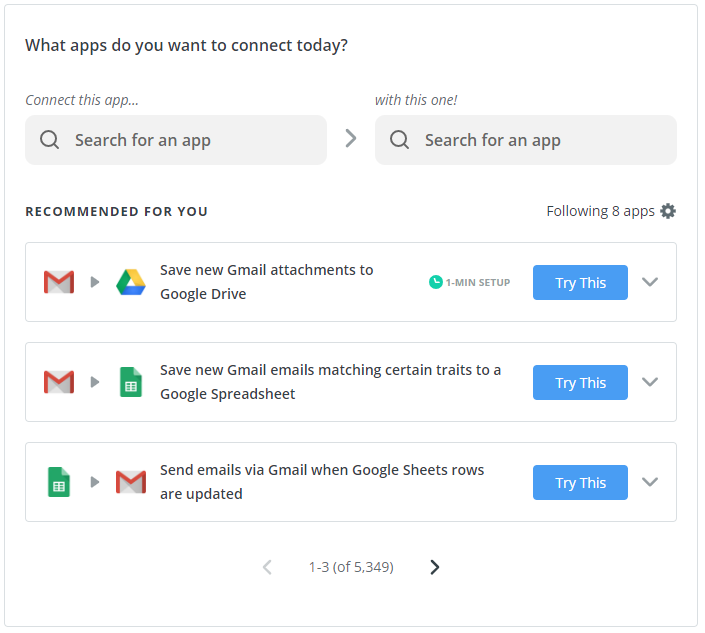Click the Gmail icon in the Google Spreadsheet recommendation
The image size is (705, 633).
point(59,382)
